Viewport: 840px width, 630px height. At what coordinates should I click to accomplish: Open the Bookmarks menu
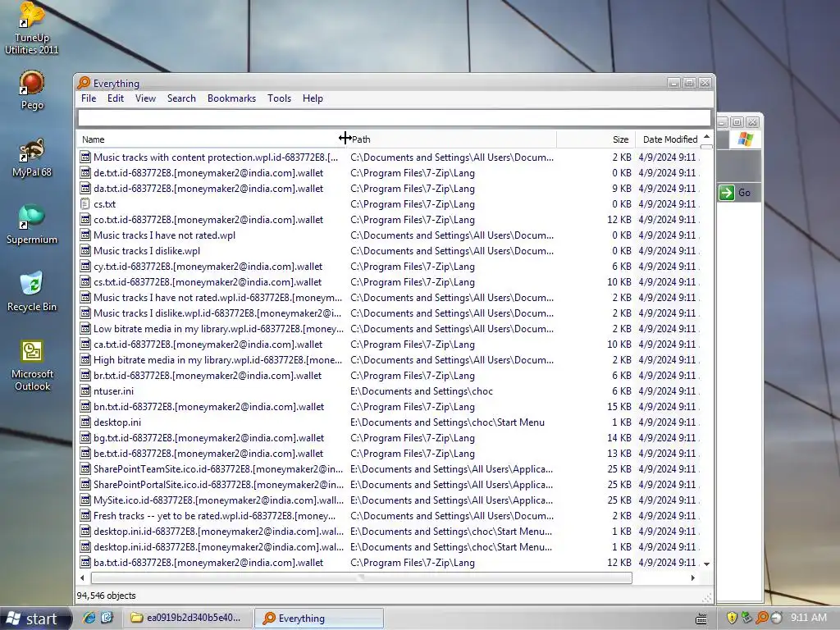point(231,98)
